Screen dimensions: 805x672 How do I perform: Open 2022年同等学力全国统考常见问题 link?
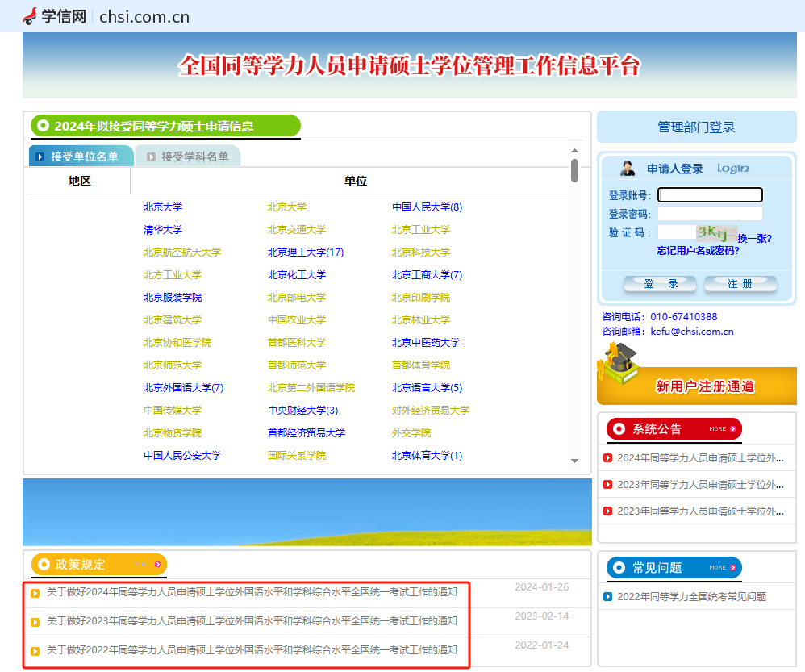(x=691, y=596)
